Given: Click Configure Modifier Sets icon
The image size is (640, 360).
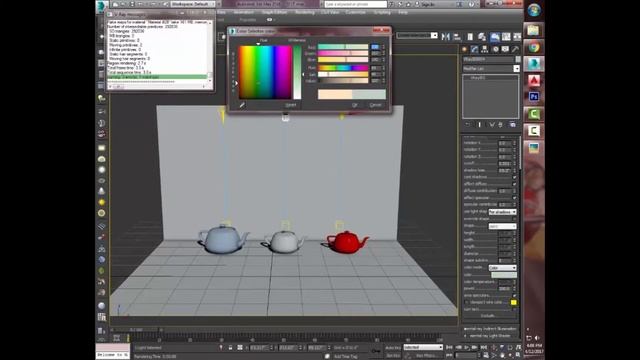Looking at the screenshot, I should click(x=513, y=124).
